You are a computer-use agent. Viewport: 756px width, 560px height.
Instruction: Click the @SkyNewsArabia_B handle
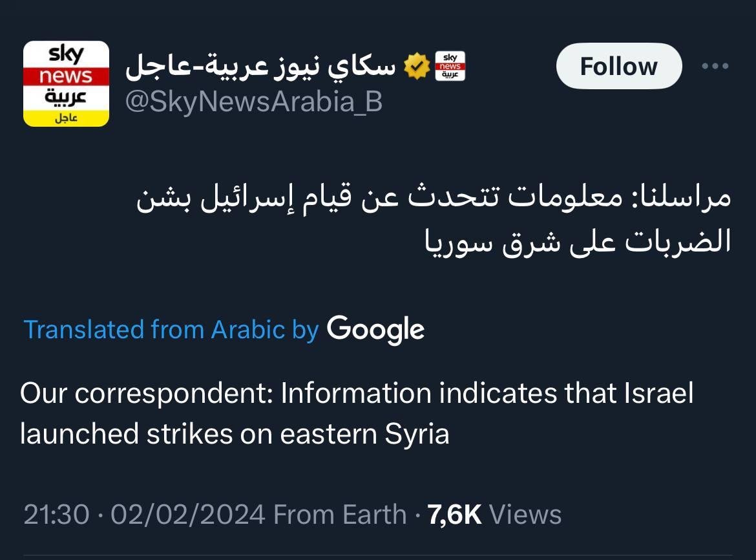coord(253,102)
